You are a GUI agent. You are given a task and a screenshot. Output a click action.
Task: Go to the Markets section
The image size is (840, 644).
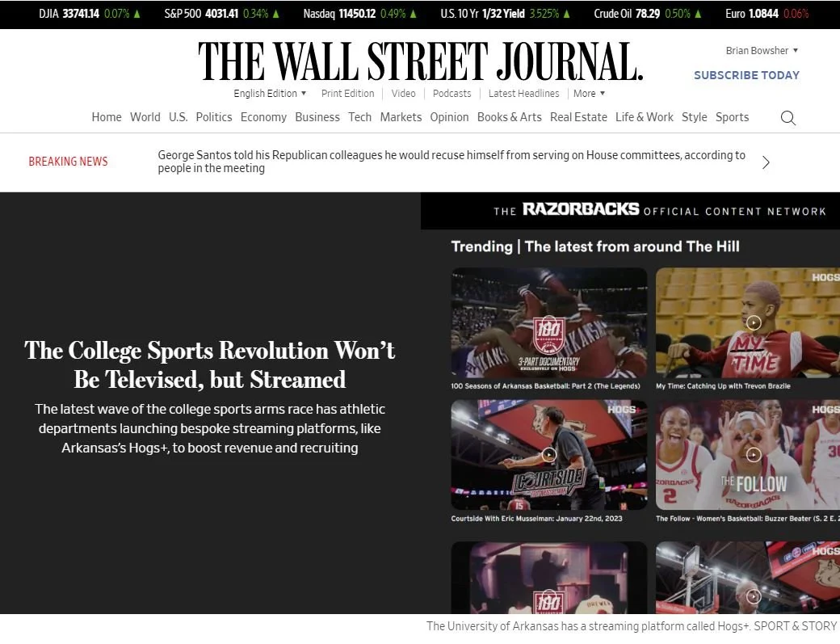401,117
